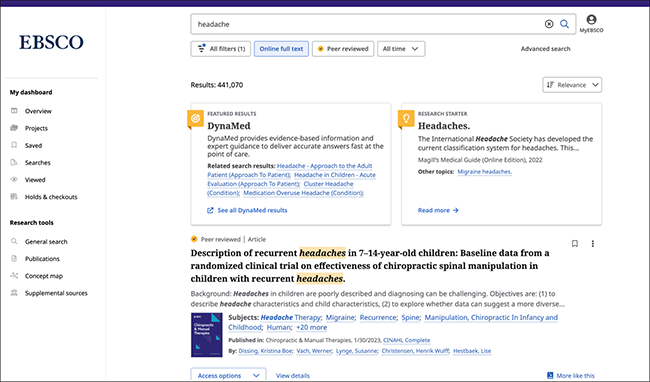Select Human subject link
This screenshot has width=650, height=382.
279,327
